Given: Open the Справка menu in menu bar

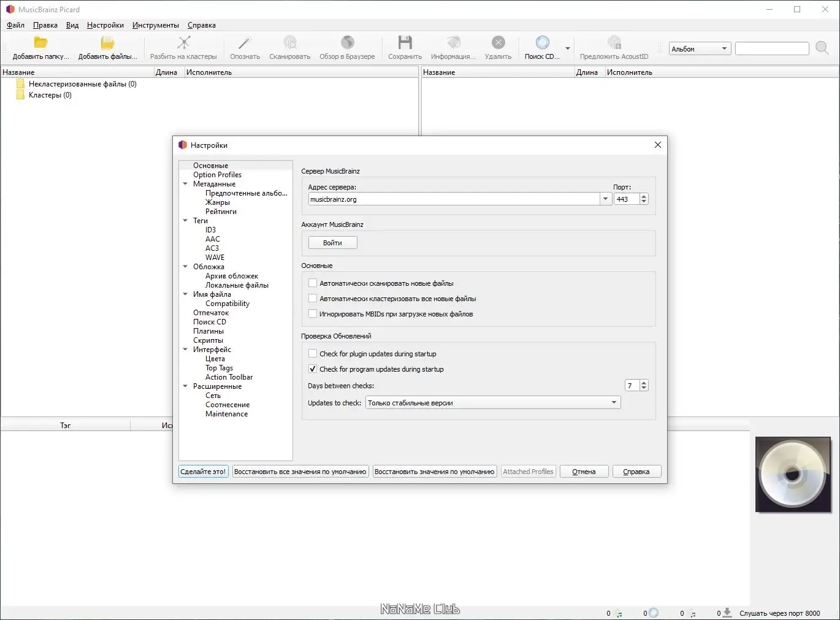Looking at the screenshot, I should click(202, 25).
